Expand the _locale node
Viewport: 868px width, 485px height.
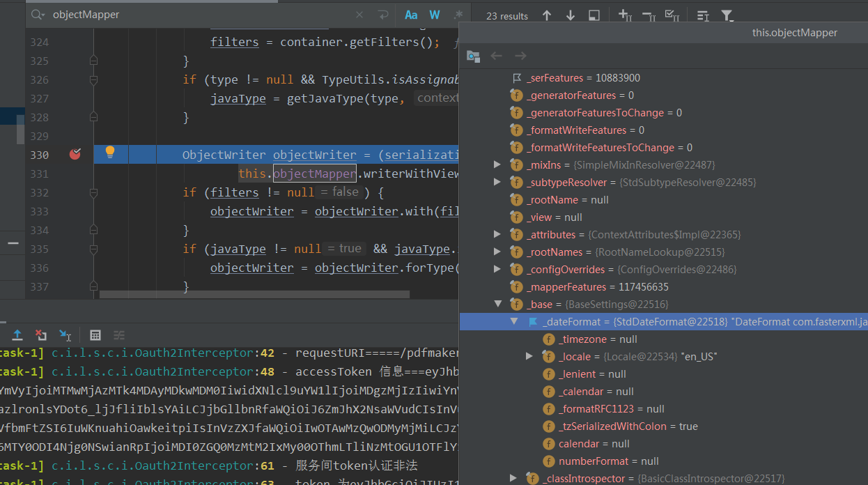pyautogui.click(x=529, y=356)
